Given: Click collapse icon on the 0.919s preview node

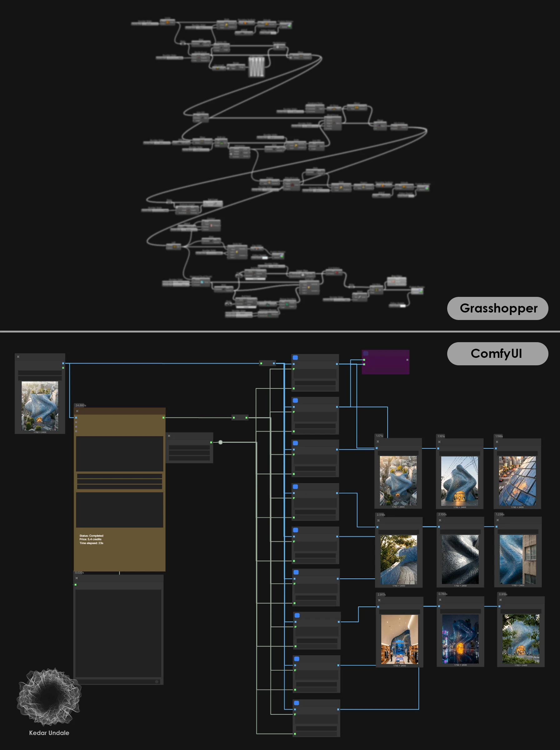Looking at the screenshot, I should (x=500, y=600).
